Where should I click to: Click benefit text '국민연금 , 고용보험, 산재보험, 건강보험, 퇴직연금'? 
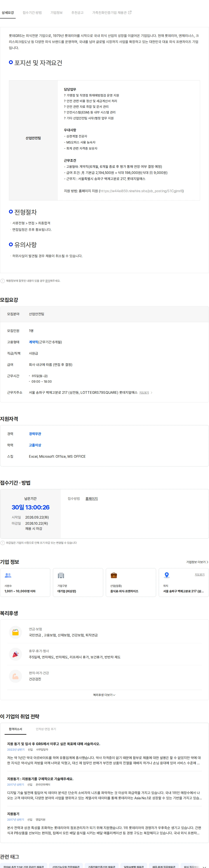(x=63, y=636)
